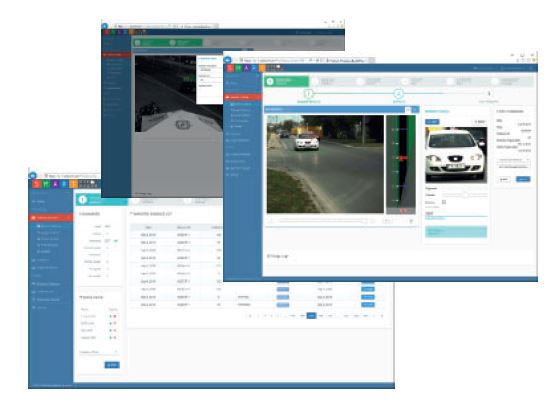
Task: Click the red S logo tile in front window
Action: point(230,68)
